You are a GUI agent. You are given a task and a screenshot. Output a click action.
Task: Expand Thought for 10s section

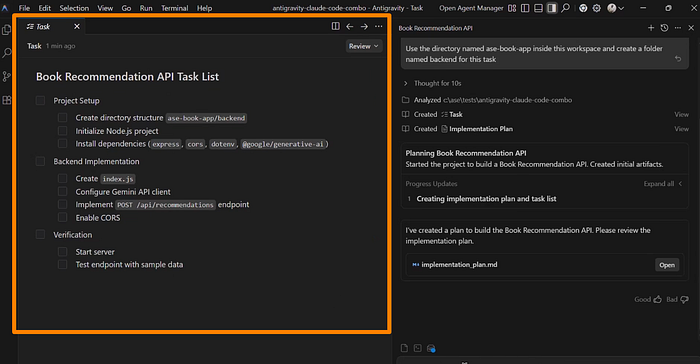[432, 83]
